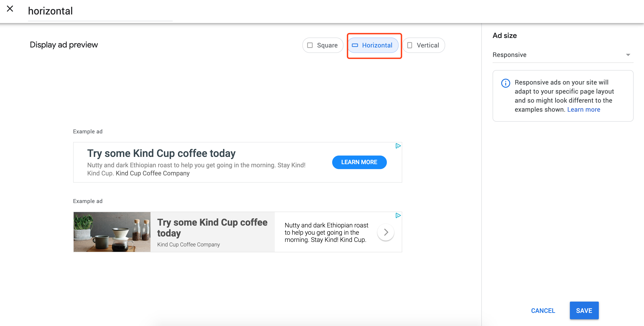
Task: Click AdChoices icon on second example ad
Action: tap(398, 215)
